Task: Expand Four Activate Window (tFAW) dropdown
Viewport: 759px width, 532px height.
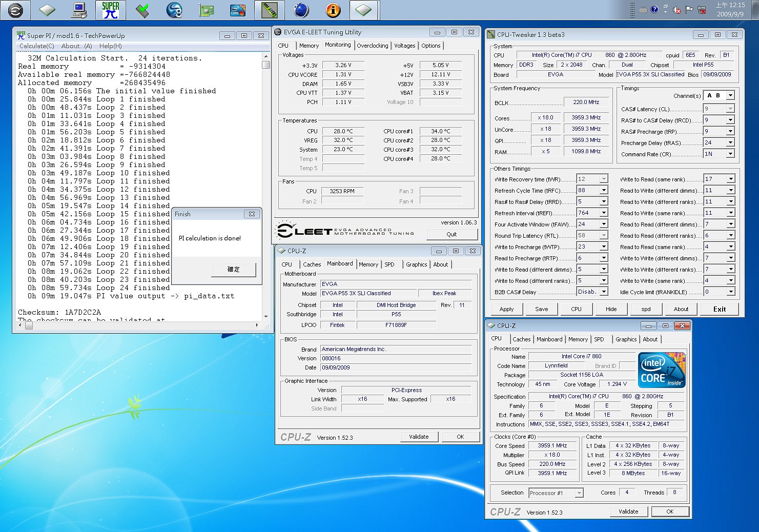Action: 604,224
